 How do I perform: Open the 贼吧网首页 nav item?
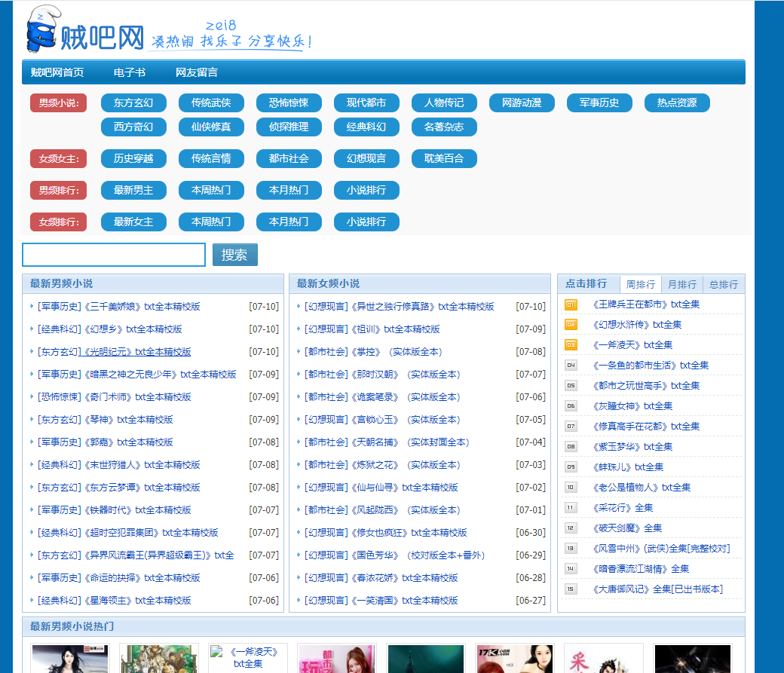57,72
